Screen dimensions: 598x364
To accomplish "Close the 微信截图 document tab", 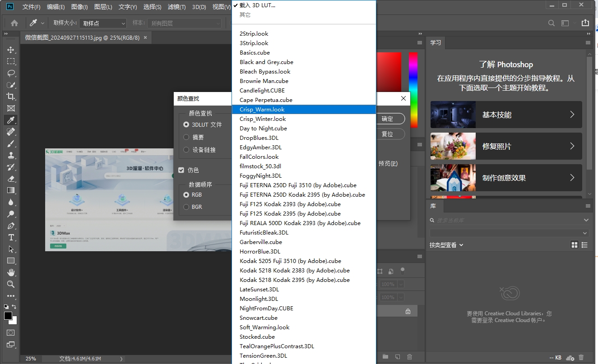I will pos(145,37).
